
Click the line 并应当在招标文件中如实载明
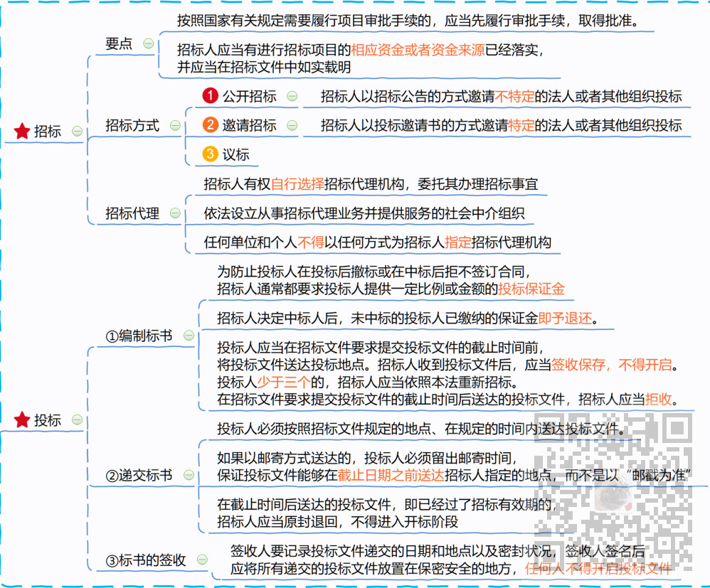tap(264, 67)
